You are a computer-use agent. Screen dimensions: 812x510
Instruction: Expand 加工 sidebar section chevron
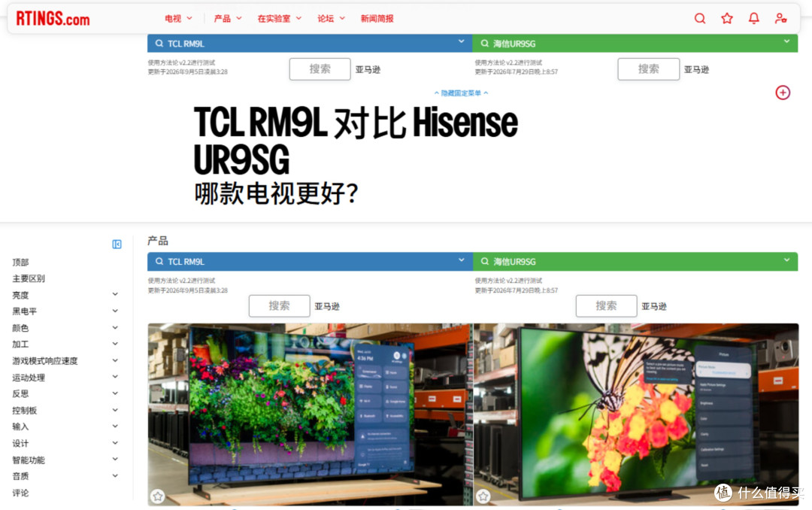(115, 344)
